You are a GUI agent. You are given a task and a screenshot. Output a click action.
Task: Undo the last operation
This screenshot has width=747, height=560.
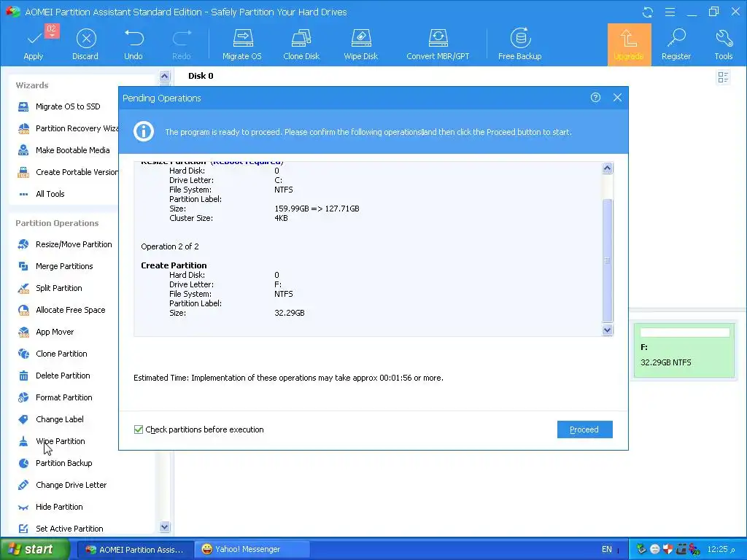coord(133,44)
